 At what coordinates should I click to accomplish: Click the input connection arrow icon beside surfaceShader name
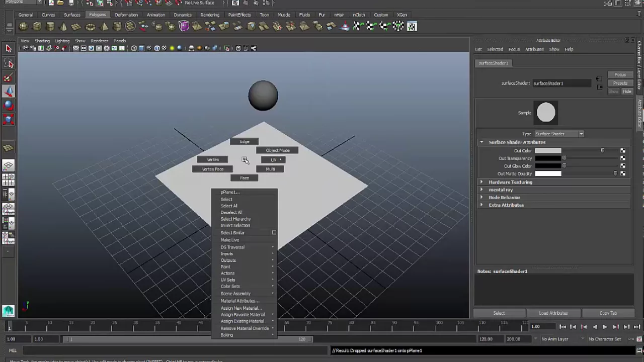(599, 79)
